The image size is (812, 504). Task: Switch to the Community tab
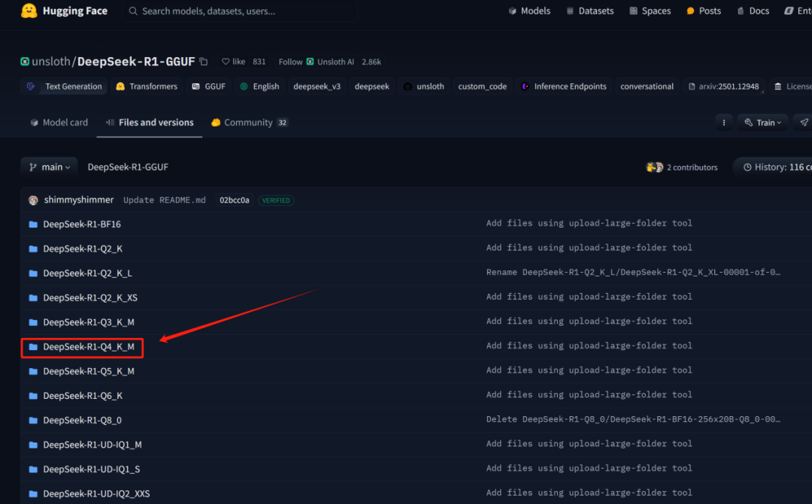point(250,122)
